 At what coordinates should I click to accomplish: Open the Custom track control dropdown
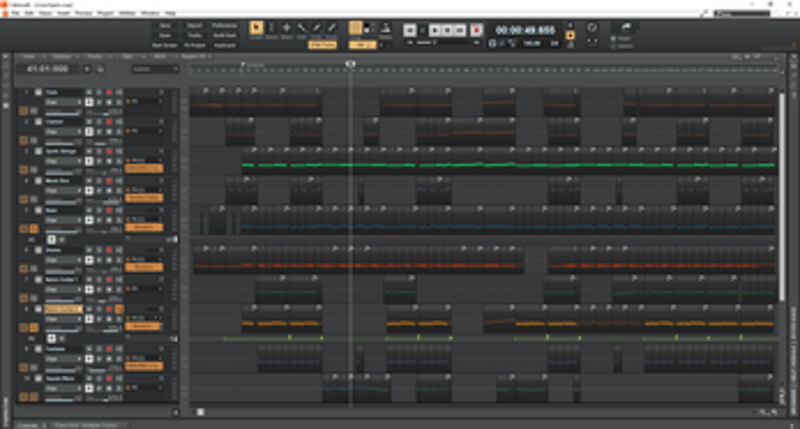tap(155, 69)
